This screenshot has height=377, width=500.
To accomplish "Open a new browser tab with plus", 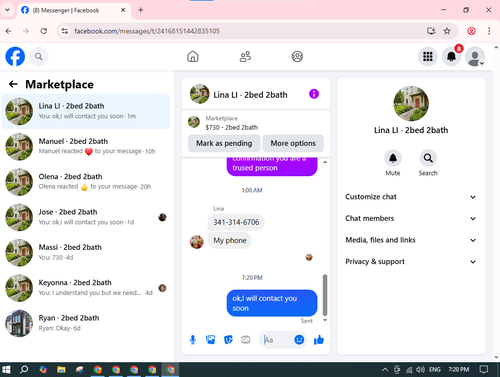I will 141,10.
